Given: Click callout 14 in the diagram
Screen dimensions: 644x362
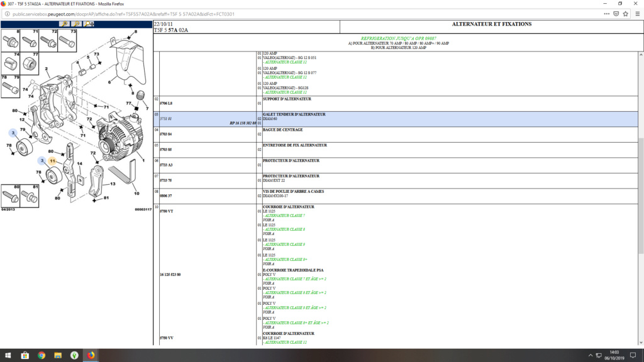Looking at the screenshot, I should tap(80, 163).
